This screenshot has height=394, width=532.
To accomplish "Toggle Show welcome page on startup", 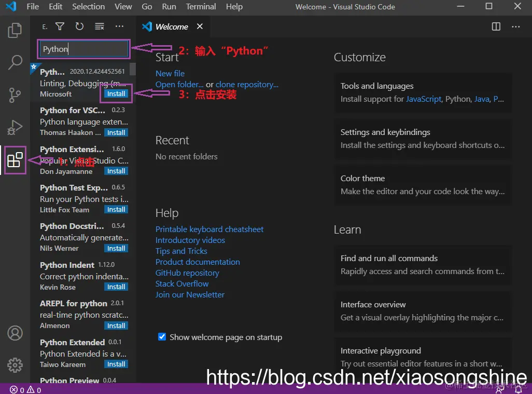I will click(162, 336).
